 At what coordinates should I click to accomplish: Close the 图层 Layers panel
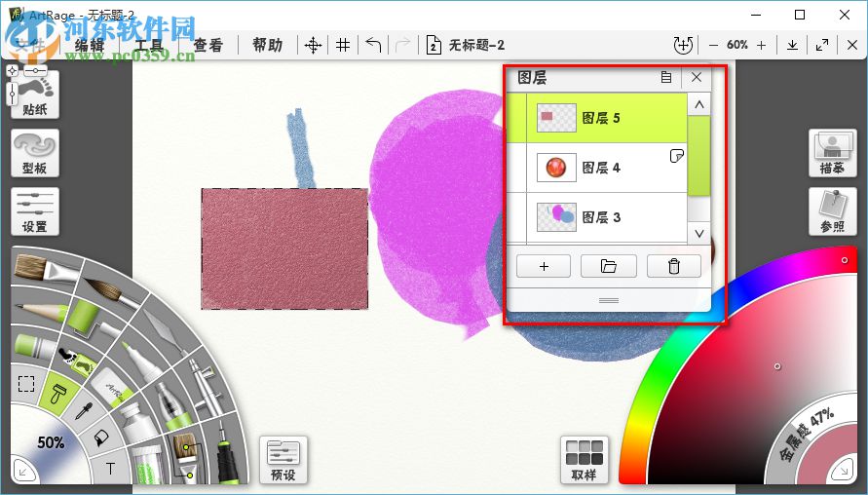697,78
